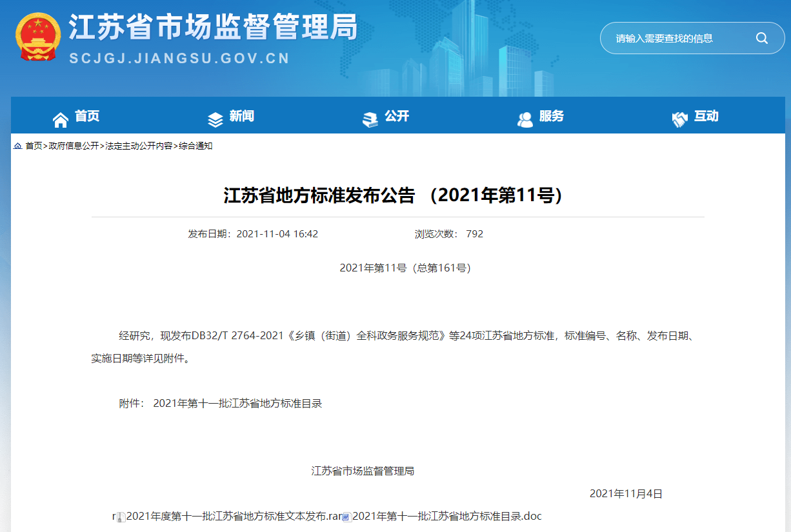The image size is (791, 532).
Task: Click the document icon before the .doc attachment
Action: (x=346, y=517)
